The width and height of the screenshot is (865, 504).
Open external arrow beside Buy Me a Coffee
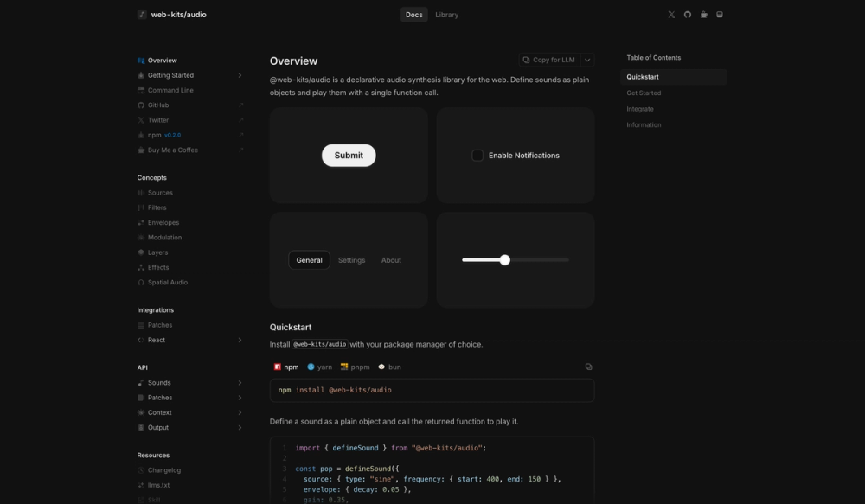(x=240, y=150)
